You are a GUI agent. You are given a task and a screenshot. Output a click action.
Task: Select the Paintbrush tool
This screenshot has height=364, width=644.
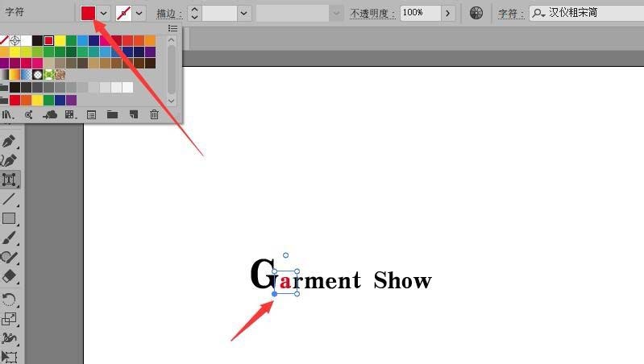(9, 238)
